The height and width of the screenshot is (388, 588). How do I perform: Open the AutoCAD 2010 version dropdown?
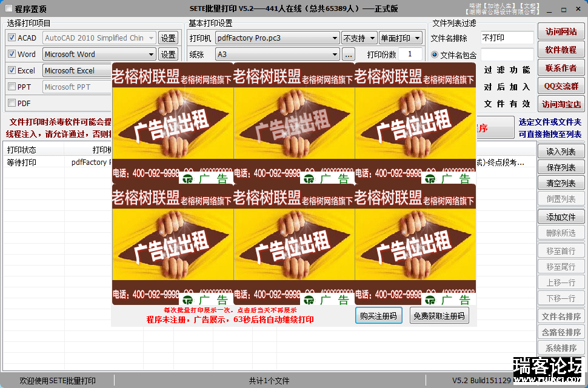click(x=99, y=38)
